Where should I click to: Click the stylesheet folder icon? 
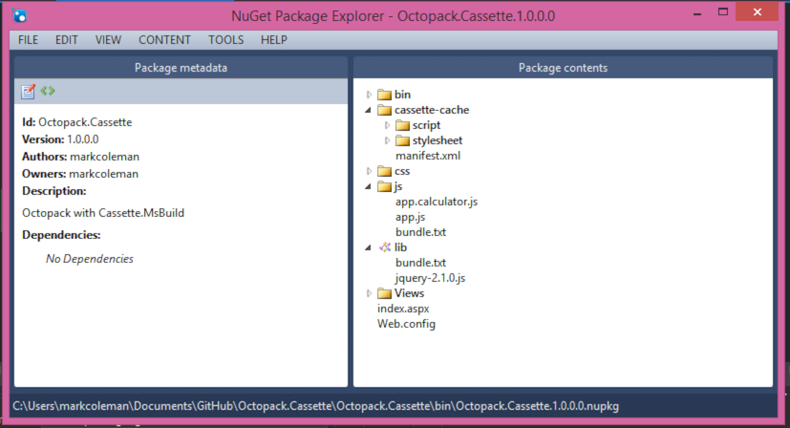coord(403,141)
